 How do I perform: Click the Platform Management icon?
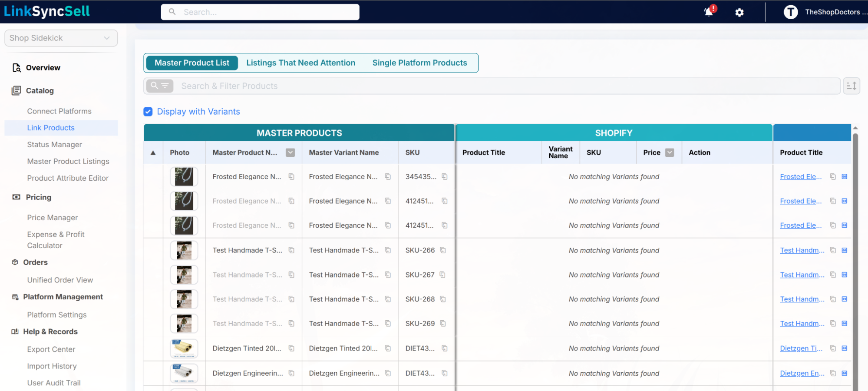tap(15, 297)
